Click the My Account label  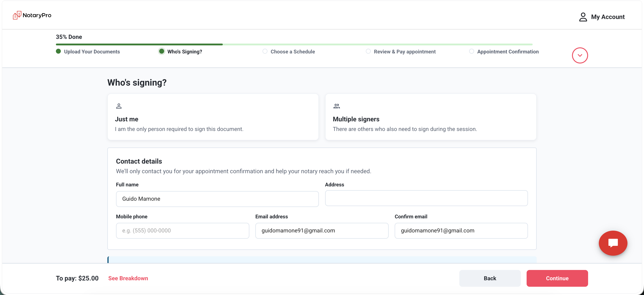click(608, 17)
